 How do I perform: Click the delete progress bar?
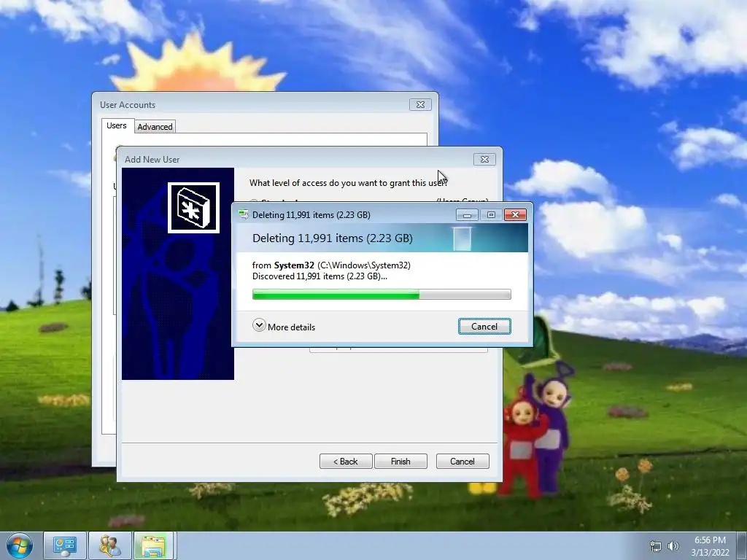click(382, 295)
